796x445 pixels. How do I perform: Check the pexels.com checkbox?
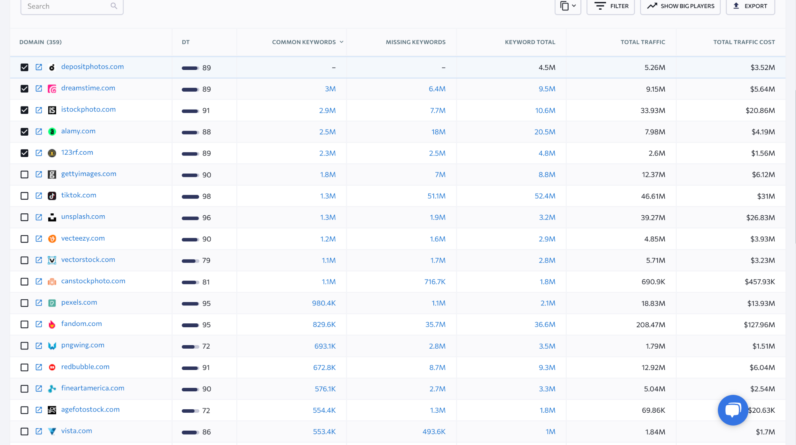pos(24,303)
